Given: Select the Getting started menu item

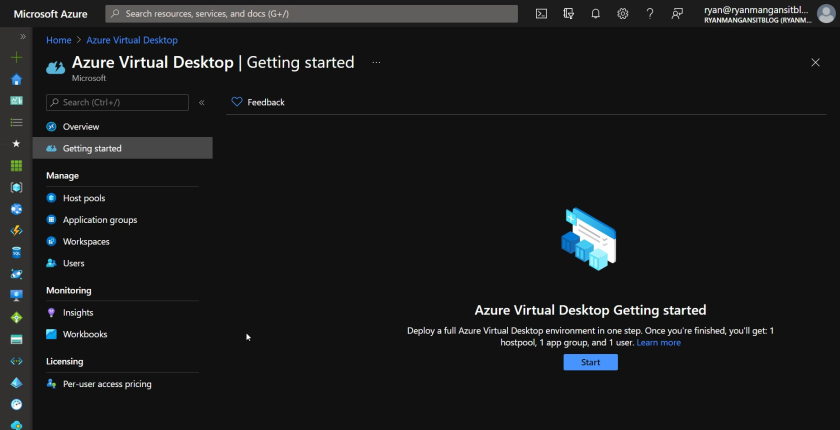Looking at the screenshot, I should pos(123,148).
